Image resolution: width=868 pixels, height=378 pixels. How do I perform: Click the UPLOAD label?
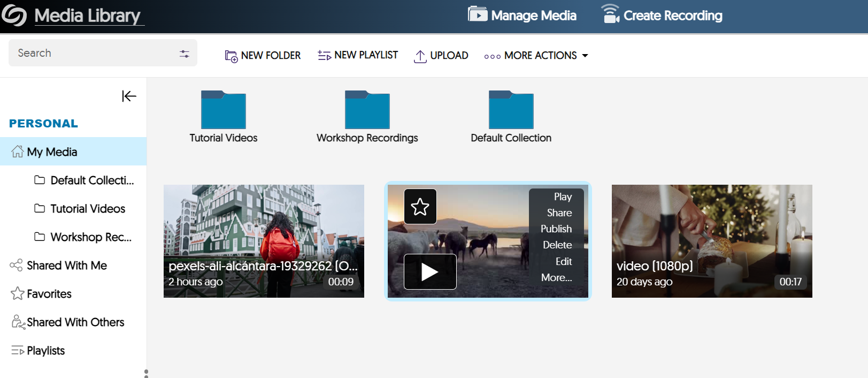tap(449, 56)
